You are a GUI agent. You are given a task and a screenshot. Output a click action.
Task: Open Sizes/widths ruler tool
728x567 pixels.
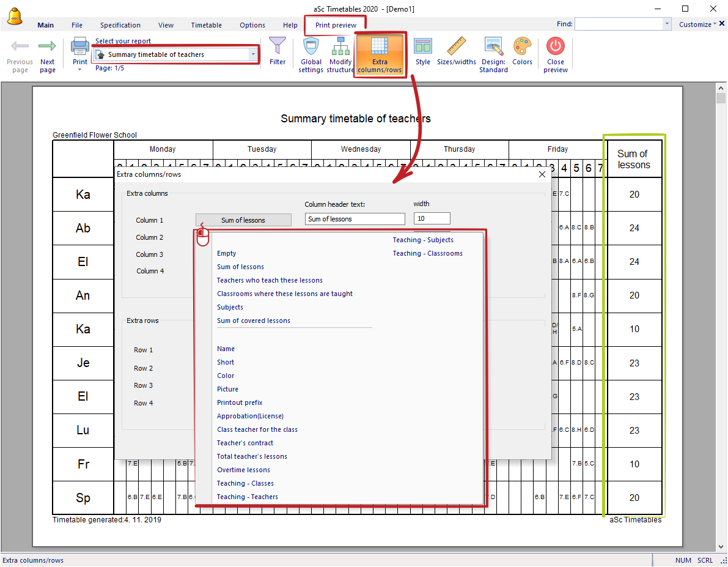[456, 47]
